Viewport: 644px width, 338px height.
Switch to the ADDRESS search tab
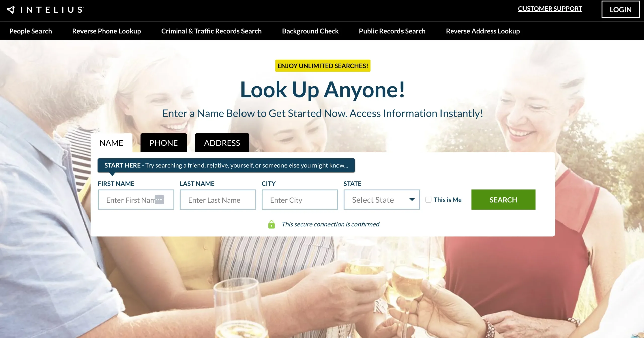(222, 143)
